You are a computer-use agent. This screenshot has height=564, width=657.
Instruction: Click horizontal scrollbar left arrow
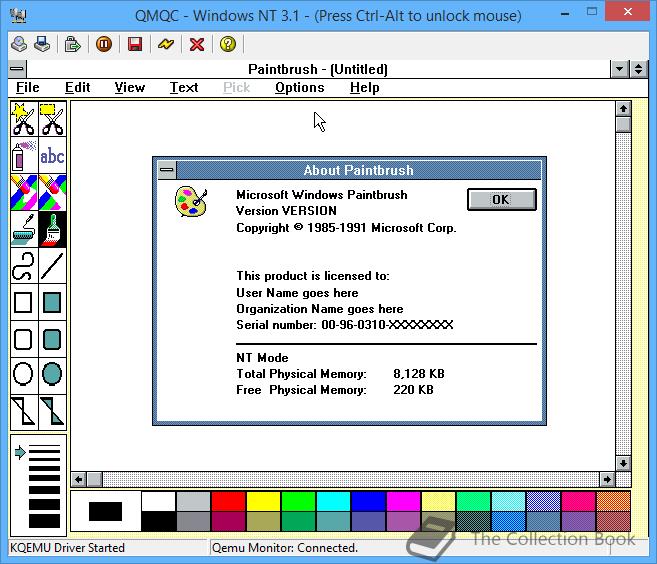point(79,479)
